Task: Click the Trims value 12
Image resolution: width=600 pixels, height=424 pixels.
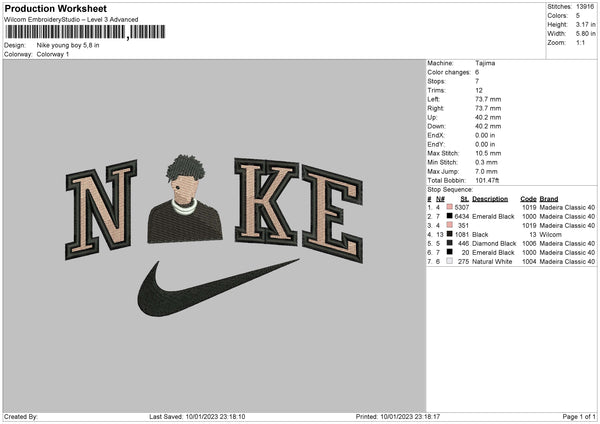Action: [479, 90]
